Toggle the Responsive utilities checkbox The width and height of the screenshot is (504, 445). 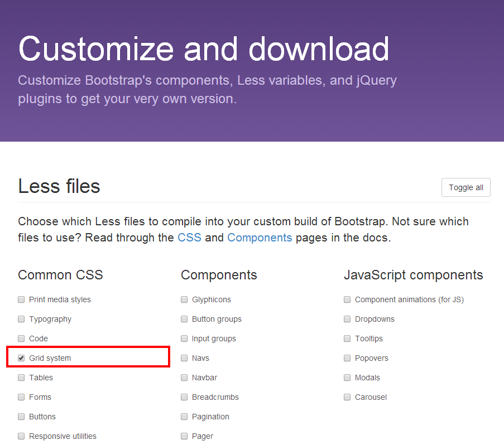[x=21, y=436]
